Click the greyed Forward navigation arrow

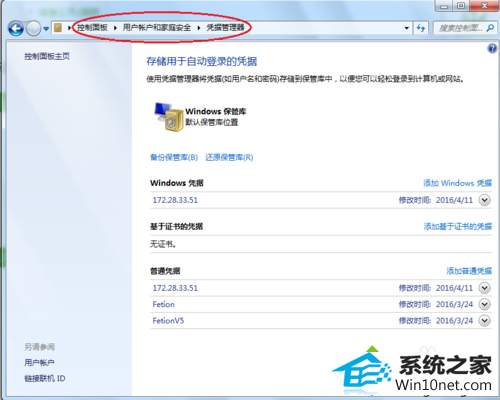(33, 29)
